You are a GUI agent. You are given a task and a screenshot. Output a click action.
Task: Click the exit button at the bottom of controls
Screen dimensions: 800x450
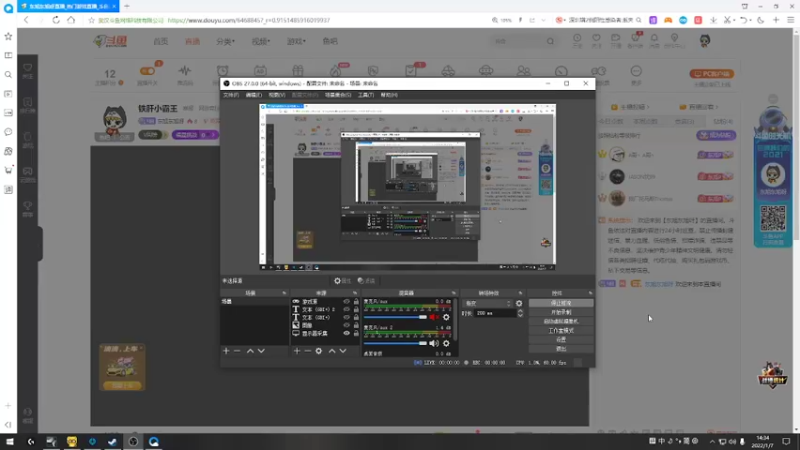pyautogui.click(x=561, y=349)
